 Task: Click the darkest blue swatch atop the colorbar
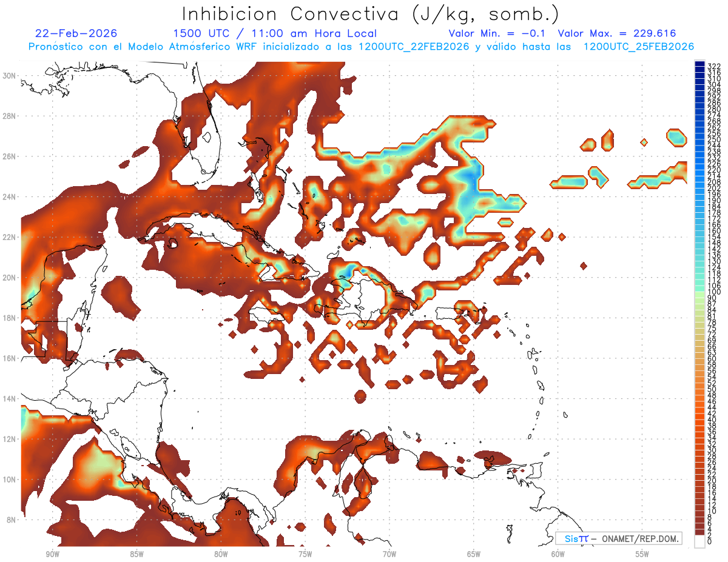(699, 64)
